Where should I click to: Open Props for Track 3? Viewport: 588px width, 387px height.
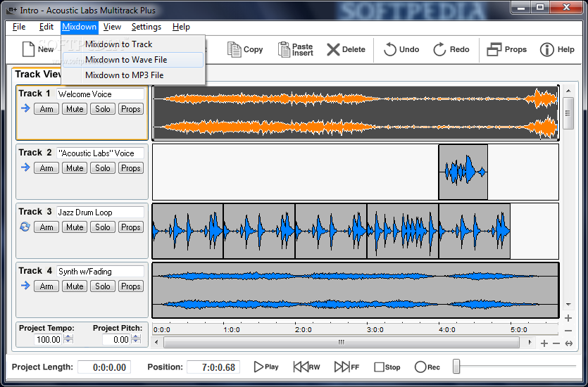(131, 227)
